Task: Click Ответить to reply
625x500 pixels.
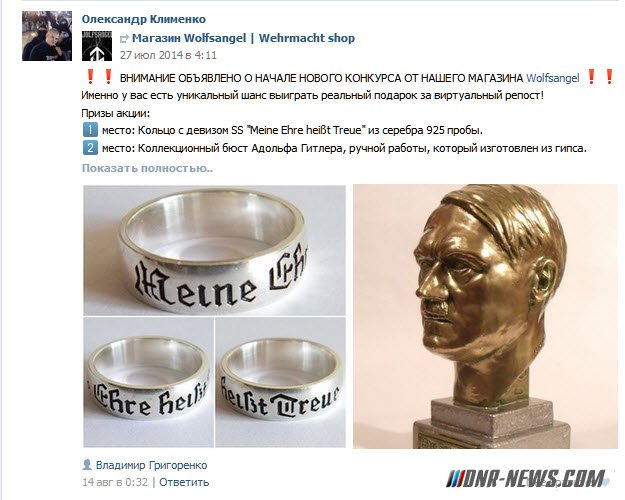Action: [184, 482]
